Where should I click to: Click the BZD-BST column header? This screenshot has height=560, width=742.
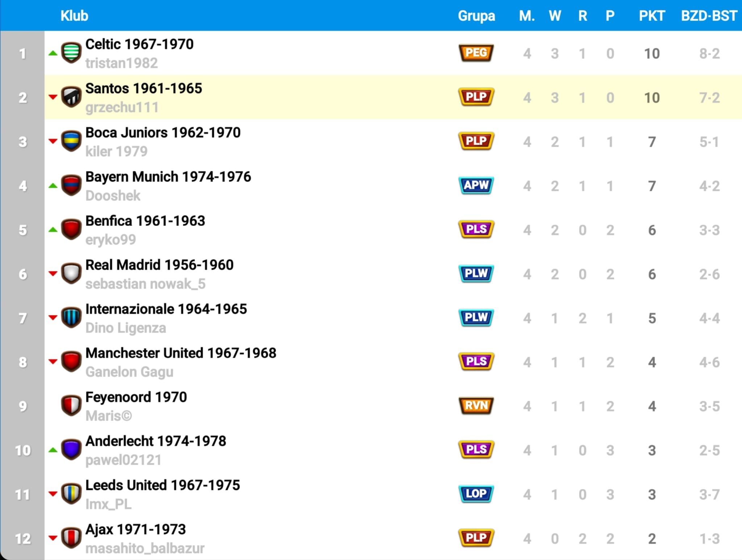[x=709, y=16]
